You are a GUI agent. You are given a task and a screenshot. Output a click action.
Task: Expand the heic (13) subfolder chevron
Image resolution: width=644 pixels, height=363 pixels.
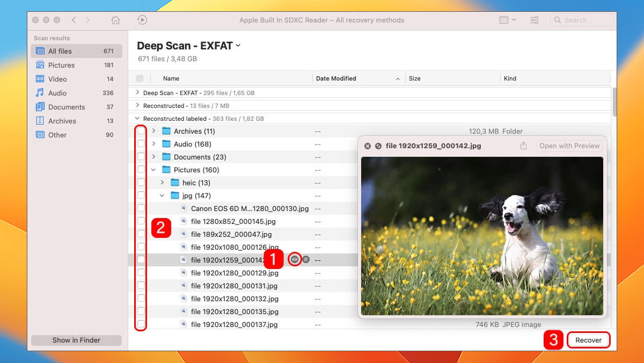point(162,183)
